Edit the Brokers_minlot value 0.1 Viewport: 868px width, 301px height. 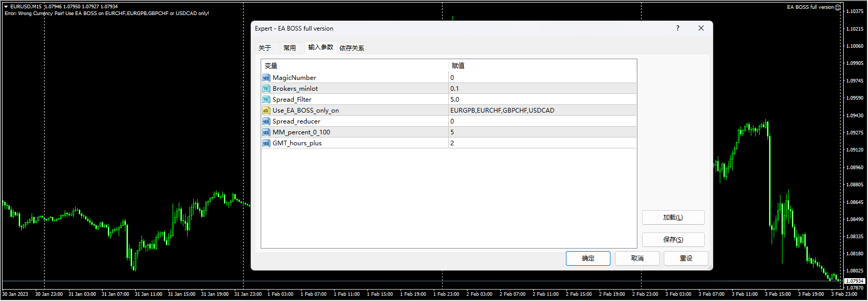(542, 89)
